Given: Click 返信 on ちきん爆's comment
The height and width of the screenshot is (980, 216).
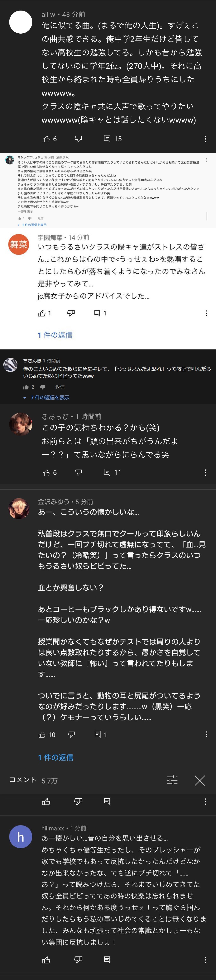Looking at the screenshot, I should pyautogui.click(x=60, y=387).
